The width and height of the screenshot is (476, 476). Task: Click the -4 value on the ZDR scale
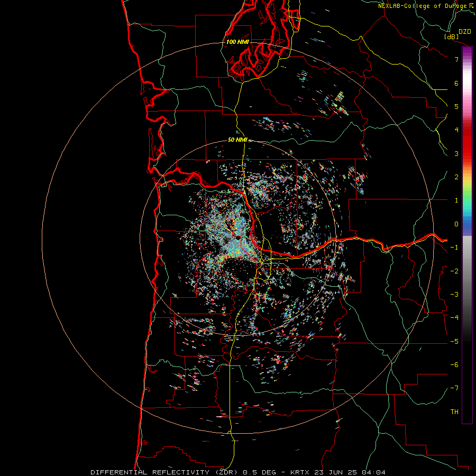(x=454, y=317)
